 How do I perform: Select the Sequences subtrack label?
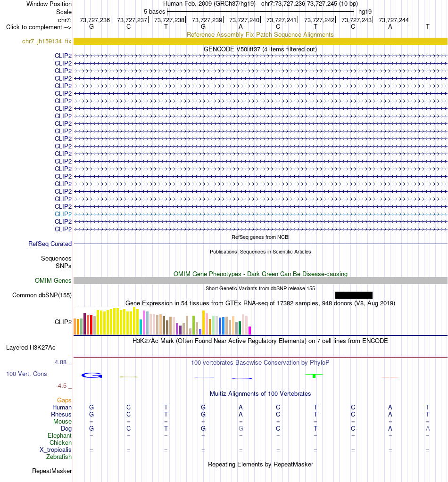(56, 259)
